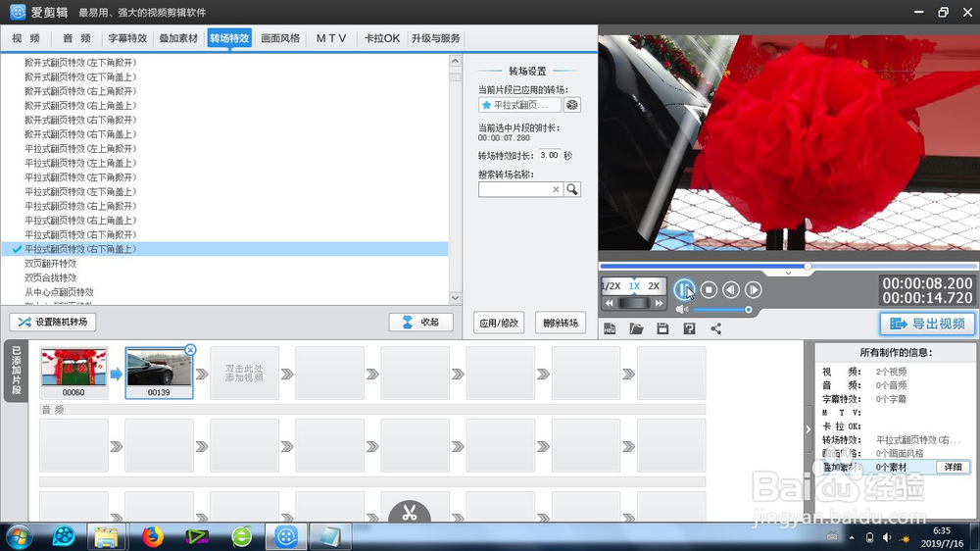Click the dice icon beside applied transition
The width and height of the screenshot is (980, 551).
point(572,105)
